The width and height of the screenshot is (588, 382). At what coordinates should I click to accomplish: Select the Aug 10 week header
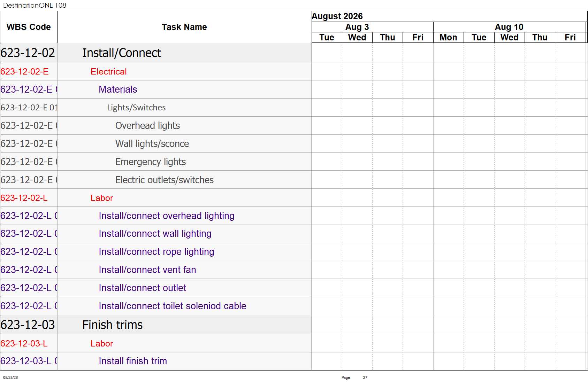pyautogui.click(x=509, y=27)
